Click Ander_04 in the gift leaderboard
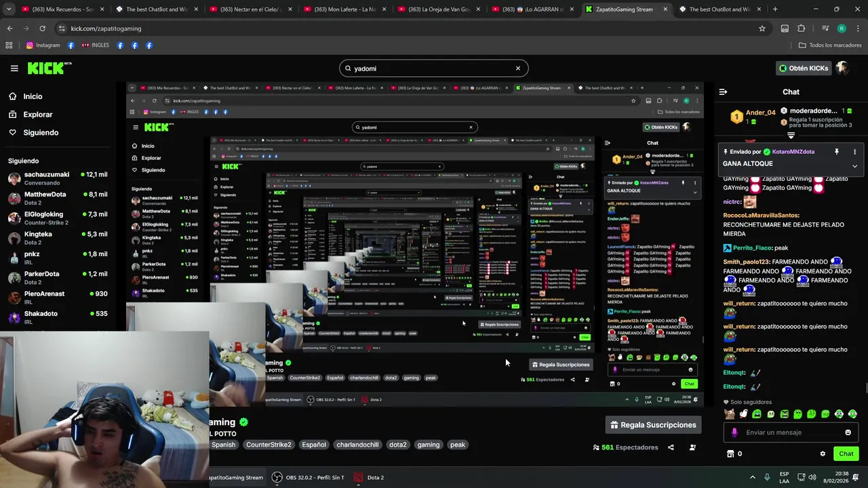 (x=760, y=113)
